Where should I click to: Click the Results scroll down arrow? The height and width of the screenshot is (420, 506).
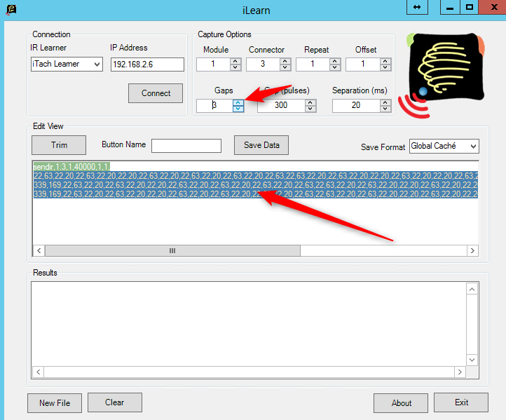point(472,360)
